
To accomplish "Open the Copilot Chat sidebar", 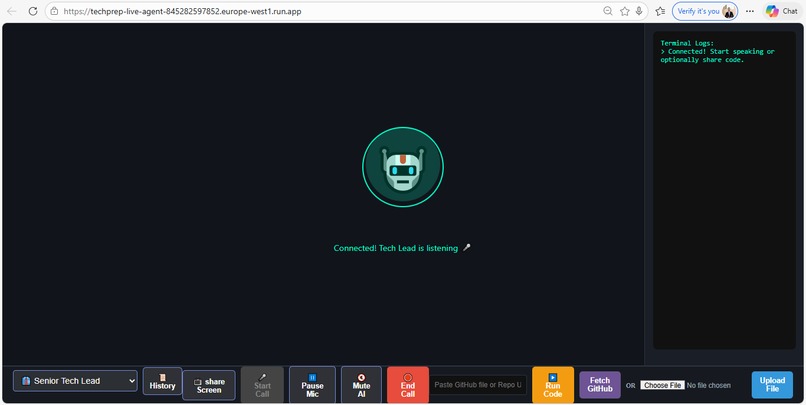I will click(x=781, y=11).
